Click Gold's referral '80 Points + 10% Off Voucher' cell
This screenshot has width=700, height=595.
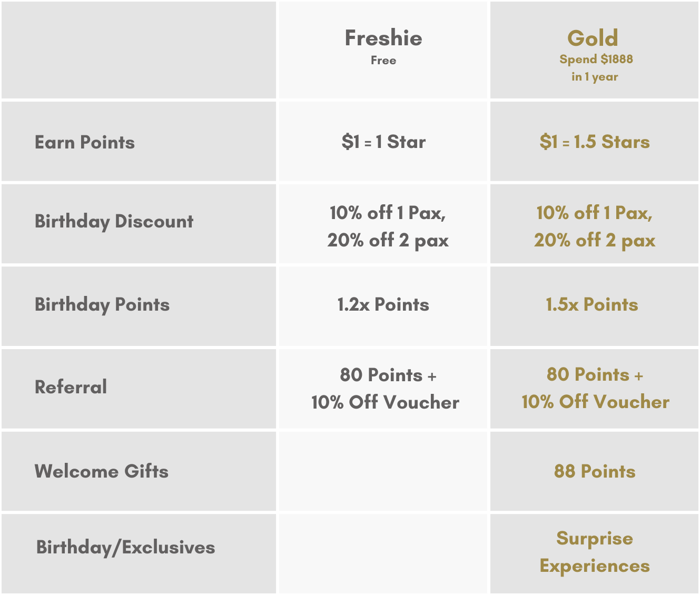(595, 388)
